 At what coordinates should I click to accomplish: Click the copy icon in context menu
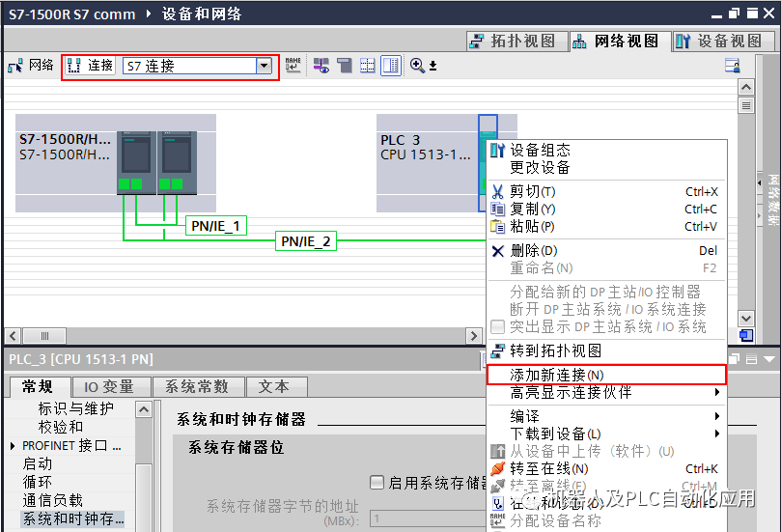[497, 209]
